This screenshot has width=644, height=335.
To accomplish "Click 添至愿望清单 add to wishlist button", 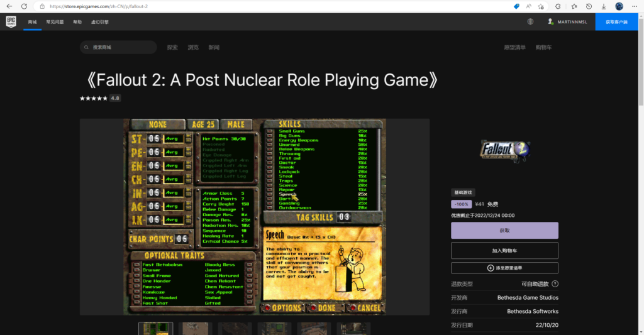I will 504,268.
